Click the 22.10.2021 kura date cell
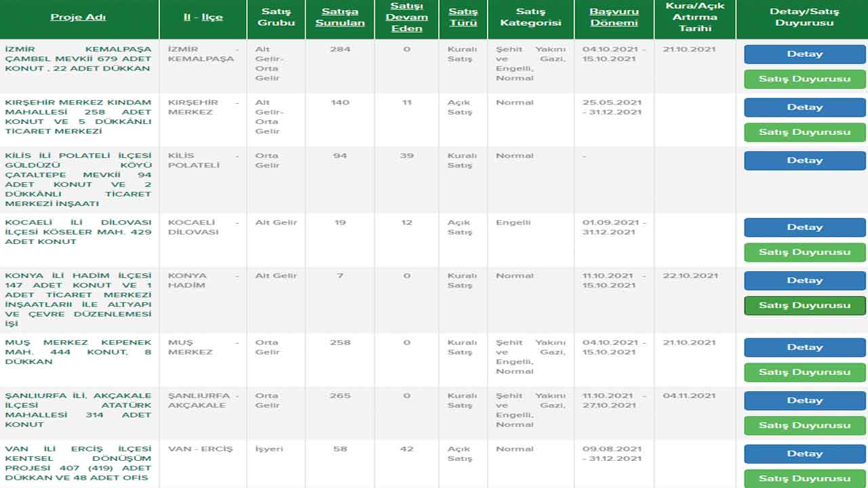Image resolution: width=868 pixels, height=488 pixels. (689, 276)
